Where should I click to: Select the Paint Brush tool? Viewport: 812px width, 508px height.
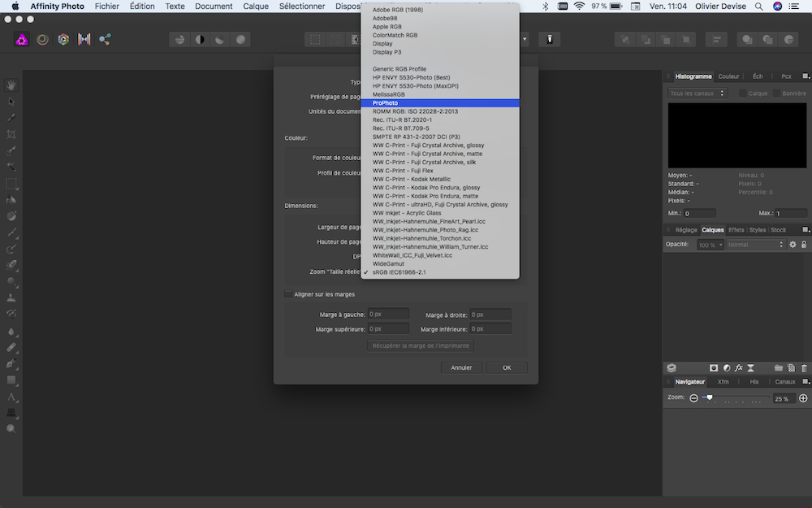click(x=11, y=232)
